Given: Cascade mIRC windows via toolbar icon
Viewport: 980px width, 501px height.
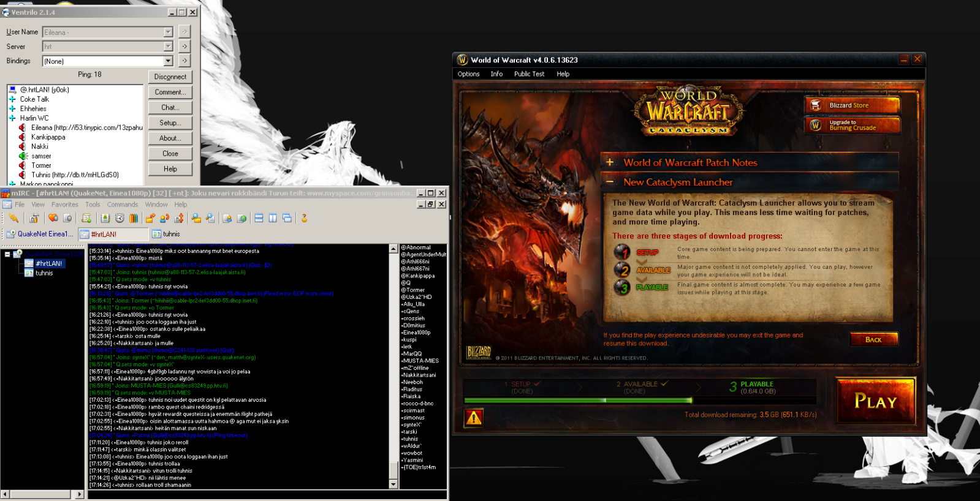Looking at the screenshot, I should pyautogui.click(x=287, y=218).
